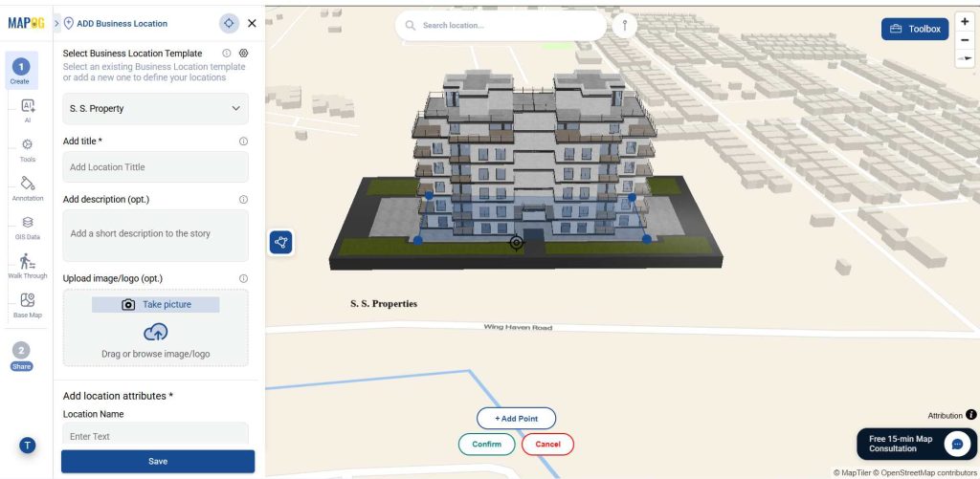The width and height of the screenshot is (980, 479).
Task: Click the + Add Point button
Action: (516, 419)
